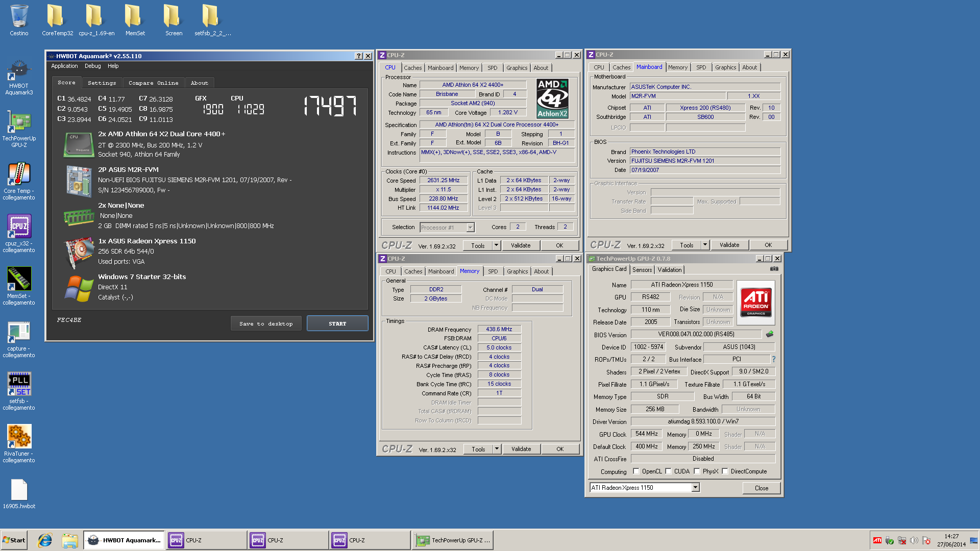Open the setfsb_2_2 folder
Screen dimensions: 980x551
tap(212, 20)
